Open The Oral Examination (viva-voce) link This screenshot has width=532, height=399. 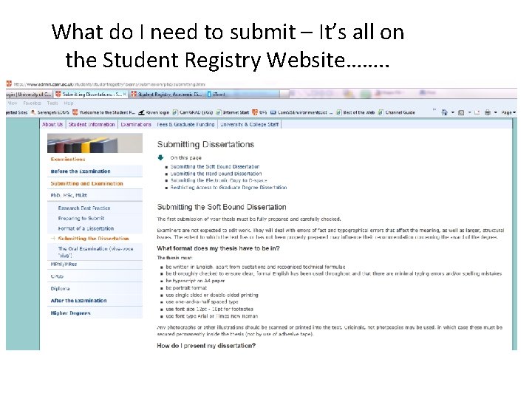(x=95, y=252)
